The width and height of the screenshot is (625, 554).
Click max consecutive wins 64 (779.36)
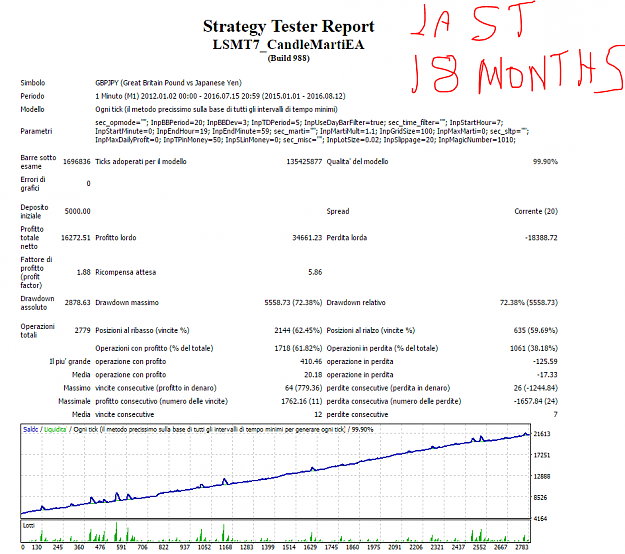303,388
